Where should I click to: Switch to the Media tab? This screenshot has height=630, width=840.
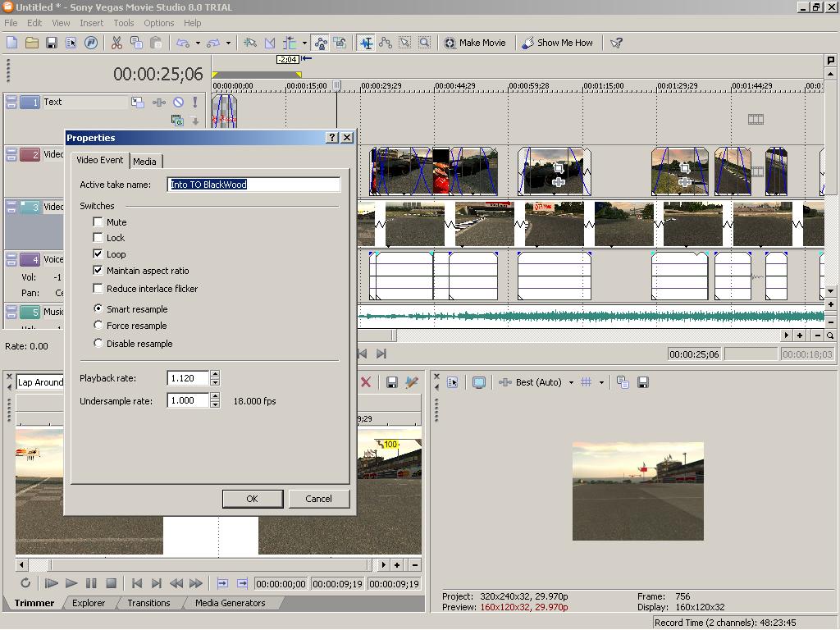(x=144, y=162)
